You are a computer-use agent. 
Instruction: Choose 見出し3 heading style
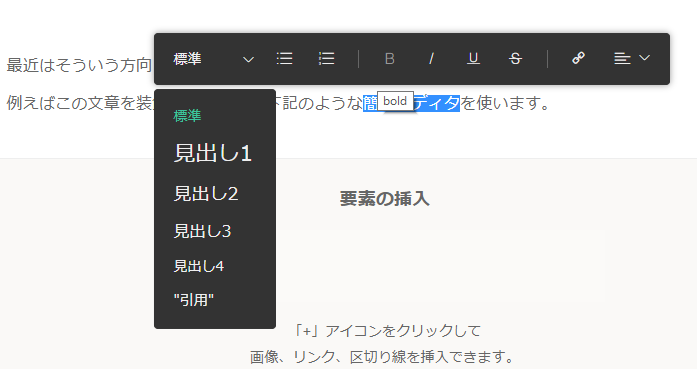pyautogui.click(x=202, y=231)
